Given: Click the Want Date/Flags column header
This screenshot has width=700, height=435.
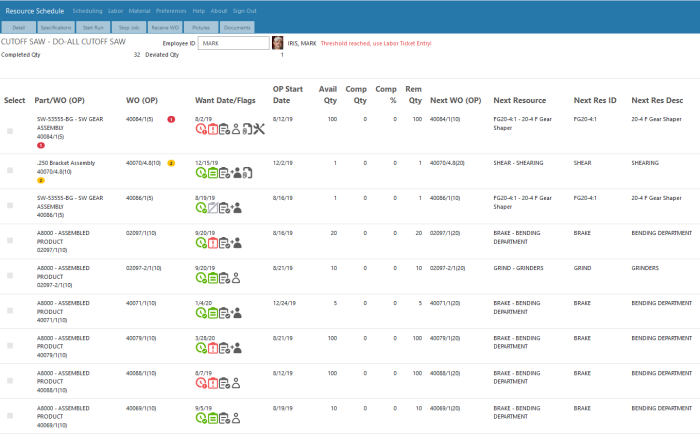Looking at the screenshot, I should click(x=225, y=100).
